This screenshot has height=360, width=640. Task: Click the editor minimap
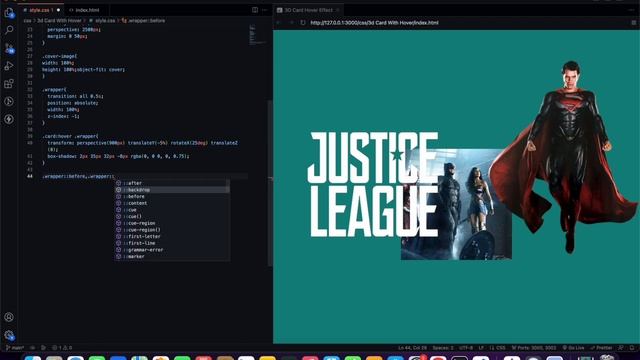pos(257,35)
